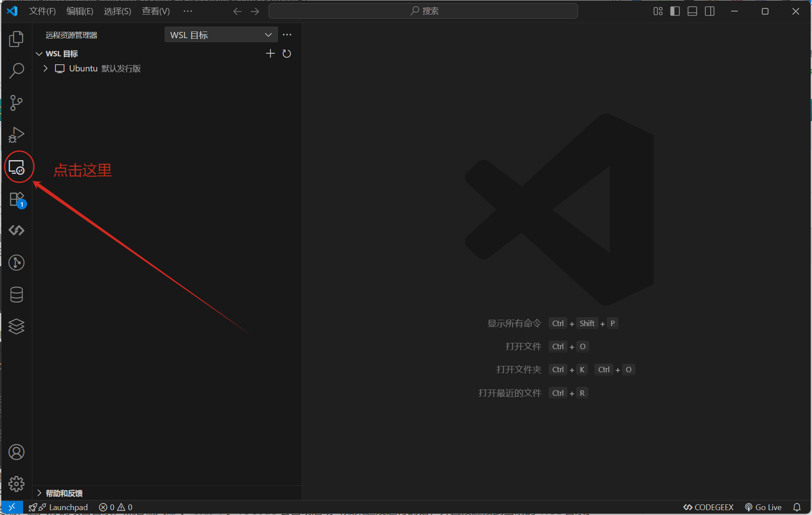Open the Search view icon

(x=16, y=71)
